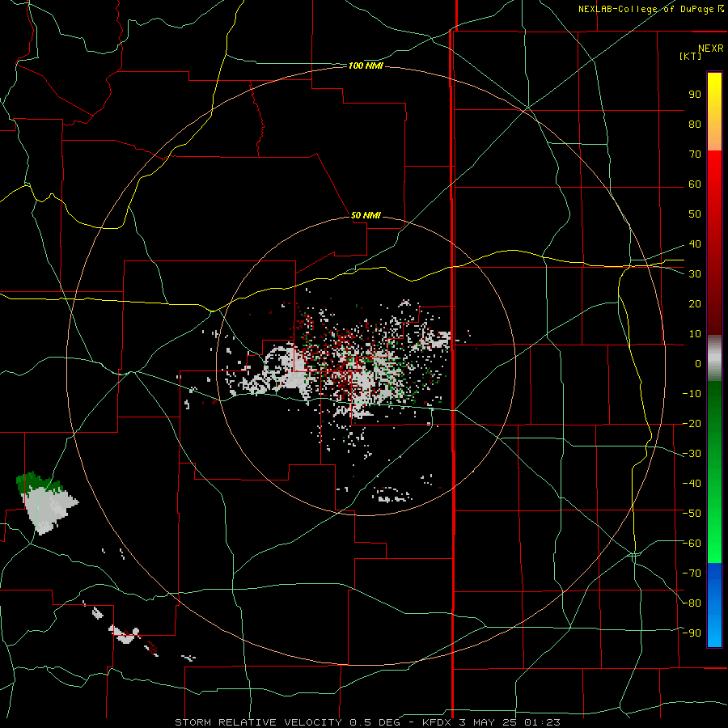
Task: Click the [KT] units label
Action: (690, 56)
